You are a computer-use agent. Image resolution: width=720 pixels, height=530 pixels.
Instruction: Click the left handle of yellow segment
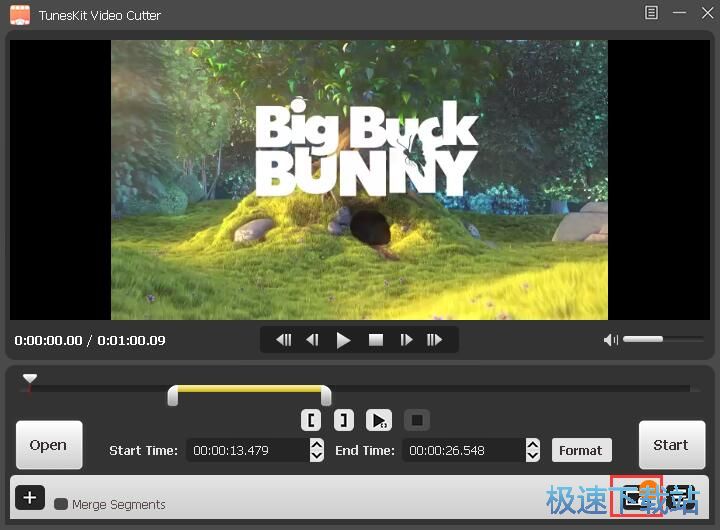point(173,396)
